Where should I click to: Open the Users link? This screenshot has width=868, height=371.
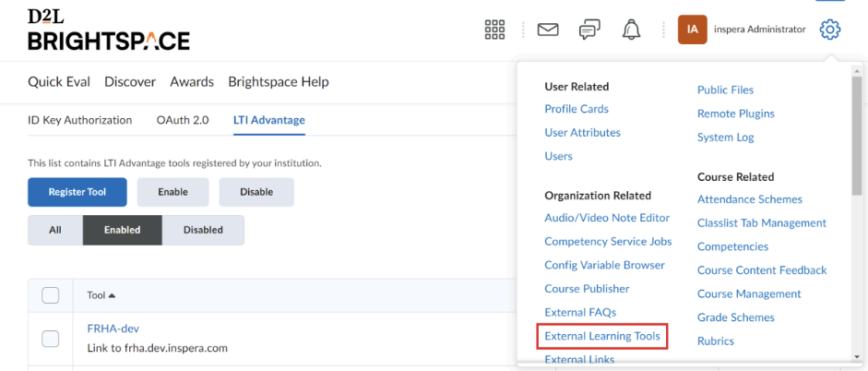tap(559, 156)
